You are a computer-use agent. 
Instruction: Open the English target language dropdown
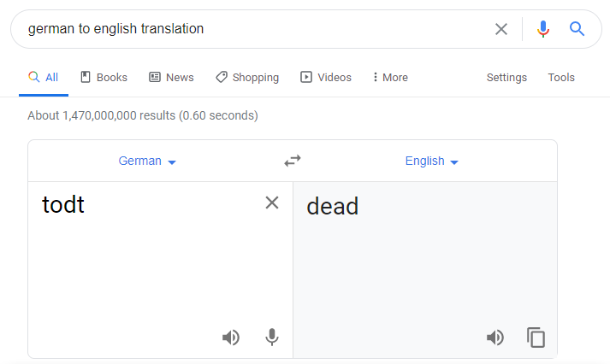pos(432,161)
